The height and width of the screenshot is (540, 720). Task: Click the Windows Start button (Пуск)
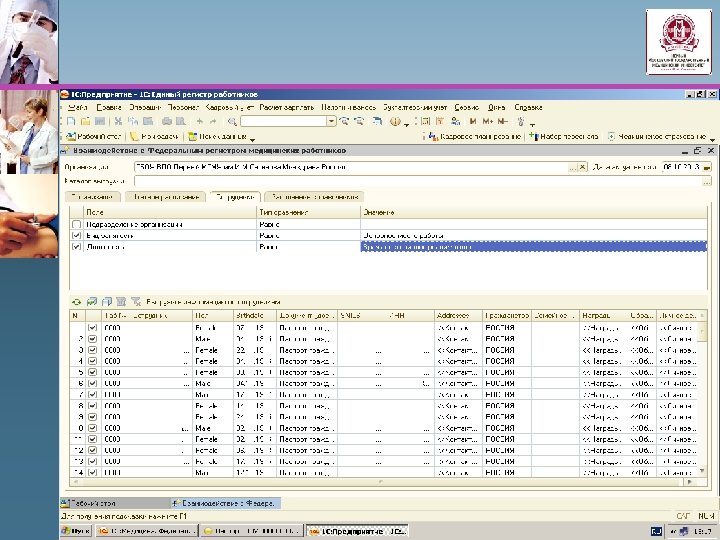(x=75, y=529)
